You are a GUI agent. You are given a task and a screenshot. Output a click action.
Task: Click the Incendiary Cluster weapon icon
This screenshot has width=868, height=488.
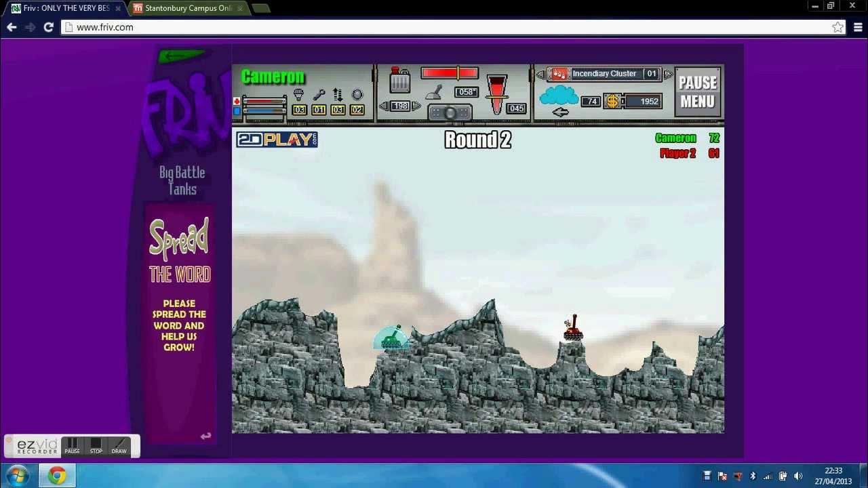click(x=559, y=74)
